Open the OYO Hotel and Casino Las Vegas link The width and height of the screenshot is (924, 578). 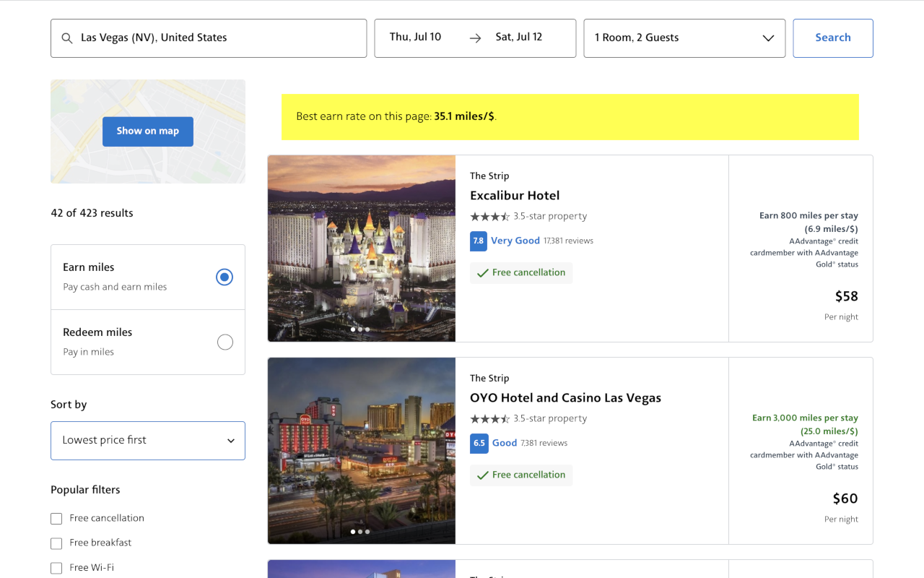point(565,398)
